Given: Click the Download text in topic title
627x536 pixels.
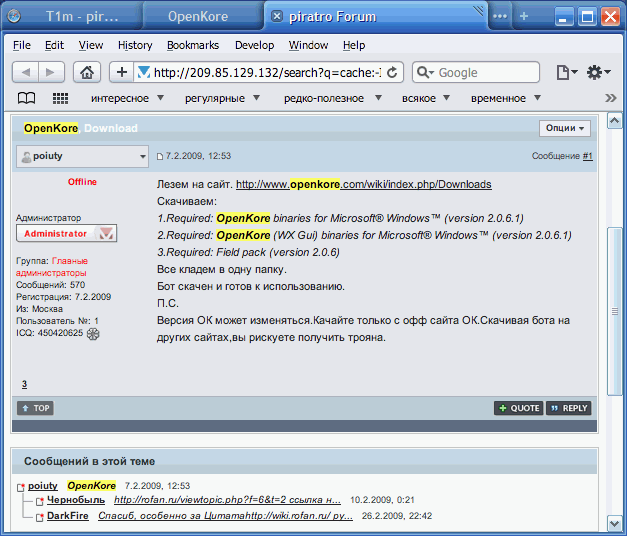Looking at the screenshot, I should pos(111,128).
